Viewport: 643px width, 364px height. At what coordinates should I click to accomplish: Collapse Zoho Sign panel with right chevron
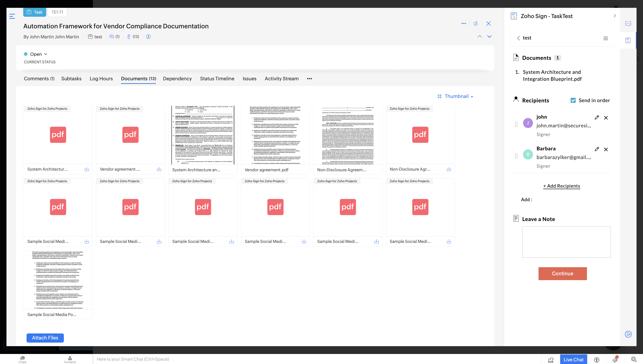(x=614, y=16)
